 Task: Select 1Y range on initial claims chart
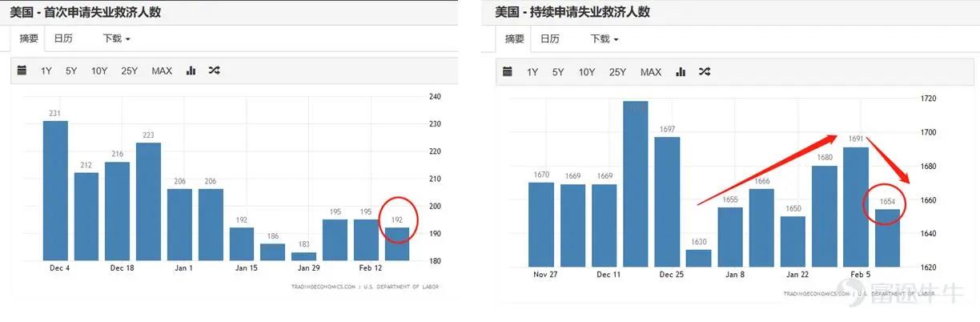(x=46, y=71)
